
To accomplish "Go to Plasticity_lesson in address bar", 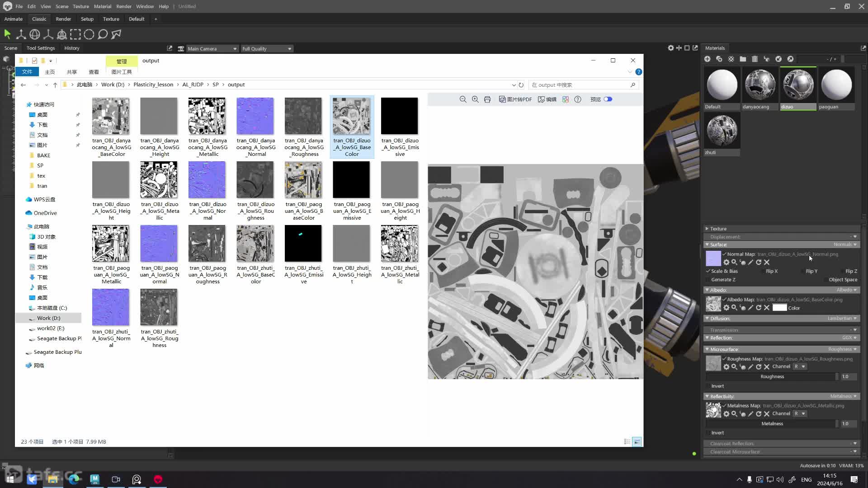I will pyautogui.click(x=153, y=84).
